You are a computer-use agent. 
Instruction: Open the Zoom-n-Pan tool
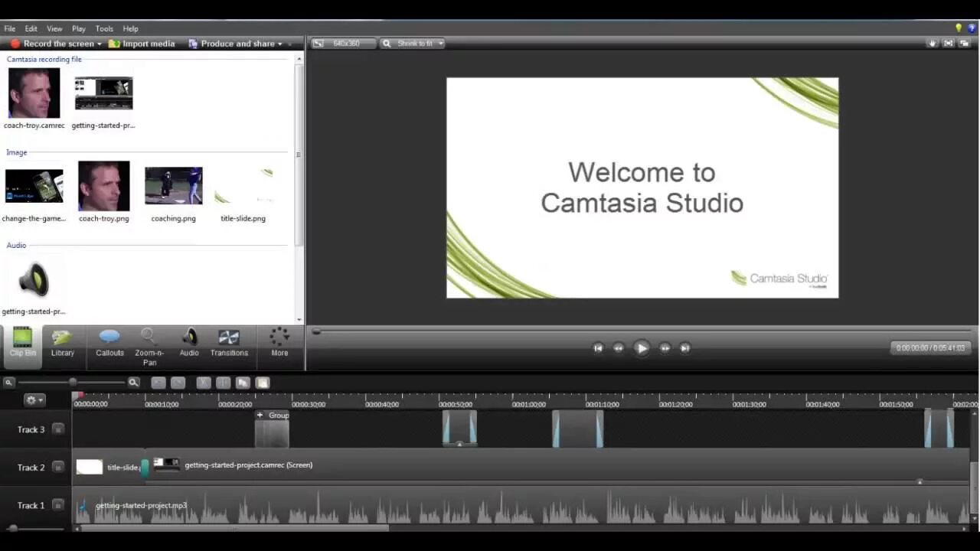(149, 346)
